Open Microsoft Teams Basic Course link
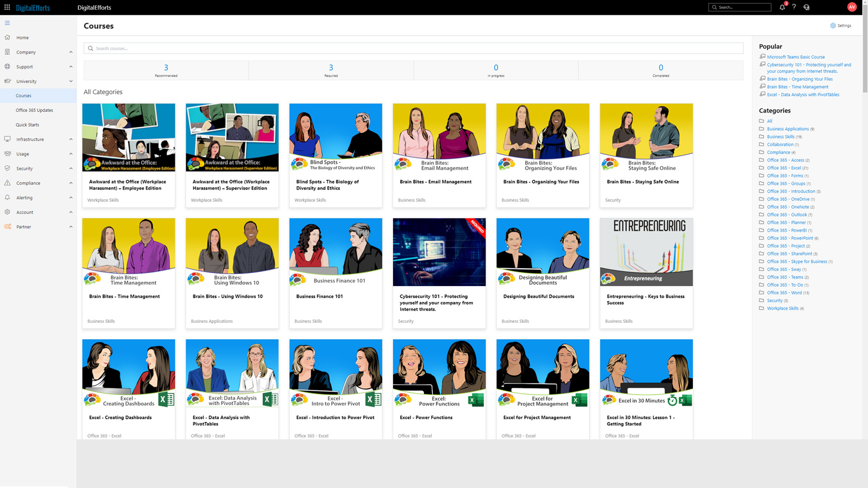868x488 pixels. point(796,57)
